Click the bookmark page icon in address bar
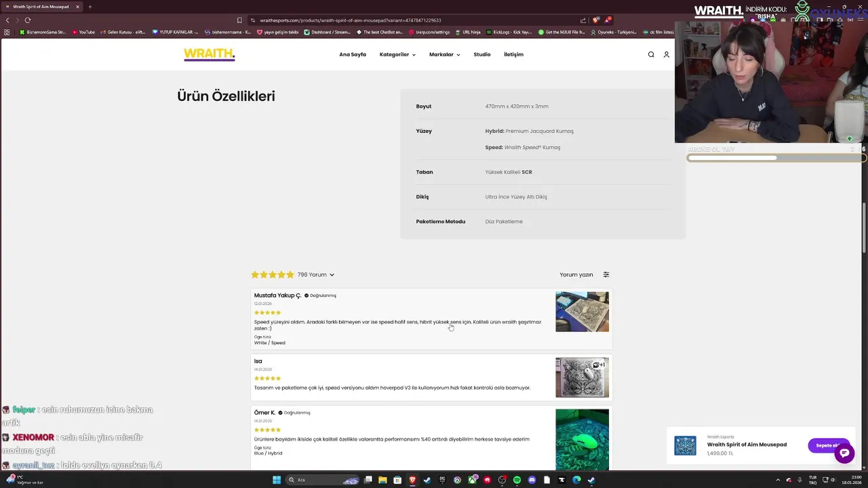The height and width of the screenshot is (488, 868). coord(239,20)
